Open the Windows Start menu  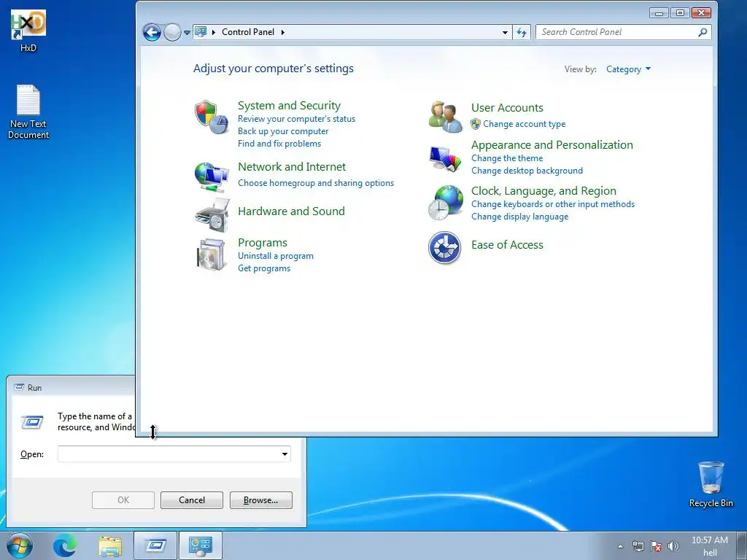[x=20, y=545]
